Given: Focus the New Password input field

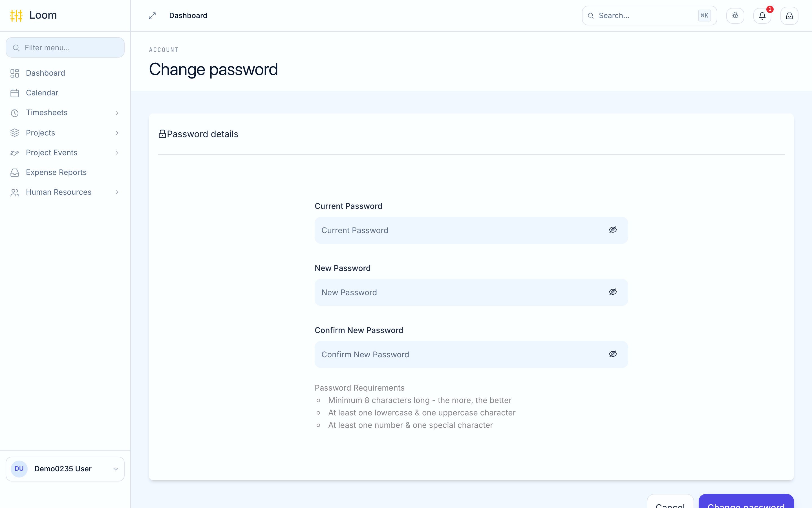Looking at the screenshot, I should click(x=471, y=292).
